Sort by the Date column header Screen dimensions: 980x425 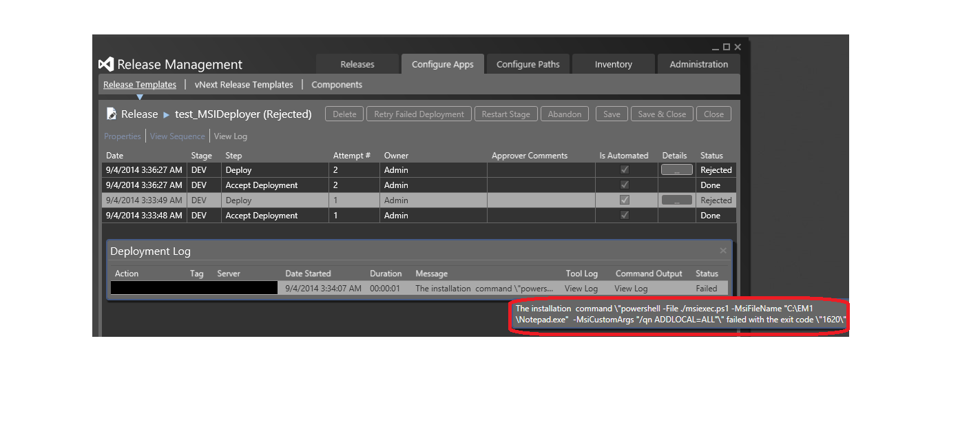tap(114, 156)
